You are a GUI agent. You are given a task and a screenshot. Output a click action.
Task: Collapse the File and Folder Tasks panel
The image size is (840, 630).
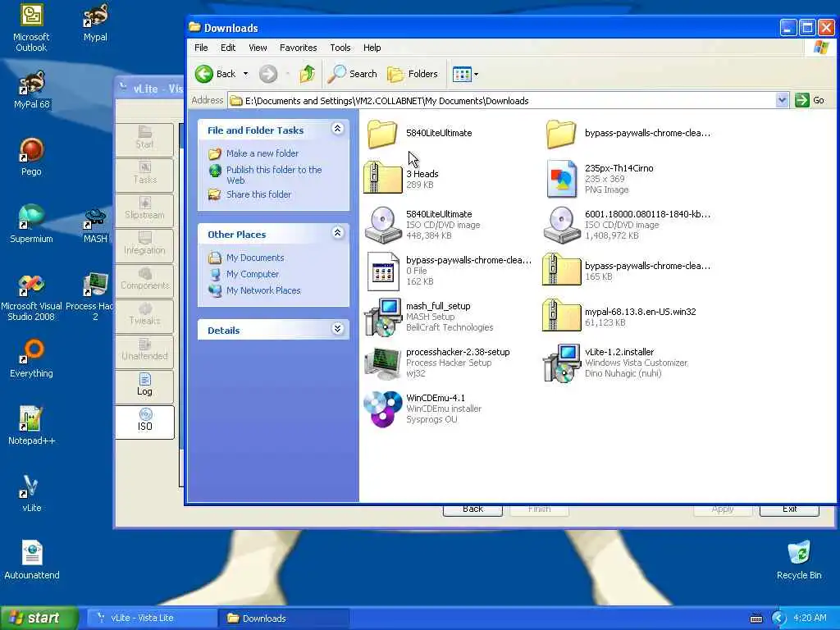tap(337, 129)
